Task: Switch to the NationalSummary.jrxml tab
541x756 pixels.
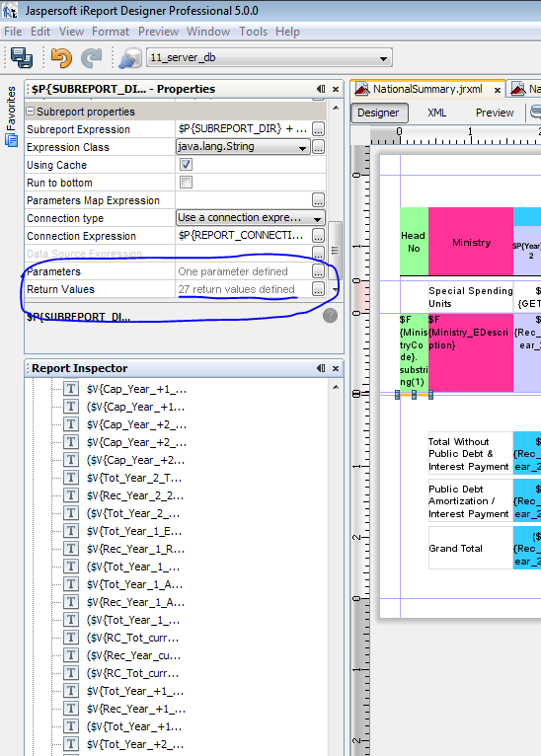Action: [427, 89]
